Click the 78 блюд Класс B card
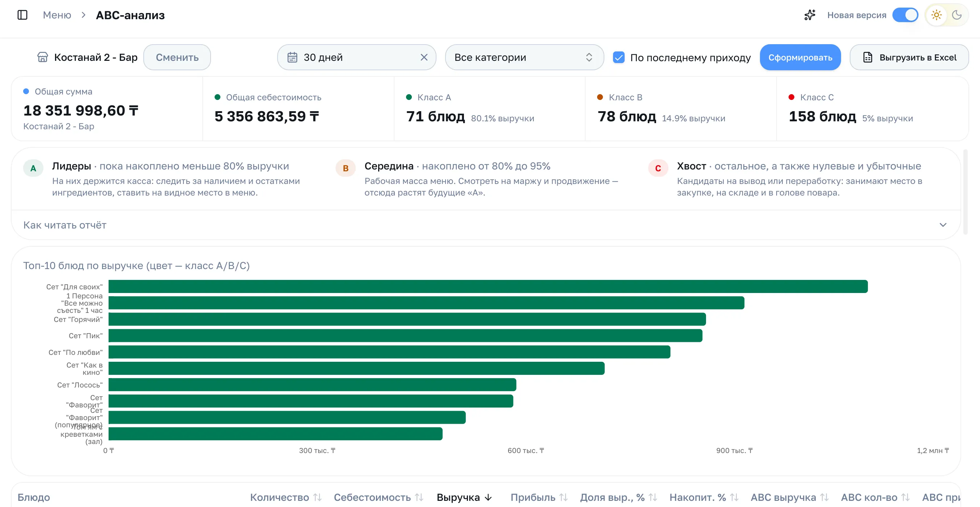This screenshot has height=507, width=980. (x=681, y=109)
